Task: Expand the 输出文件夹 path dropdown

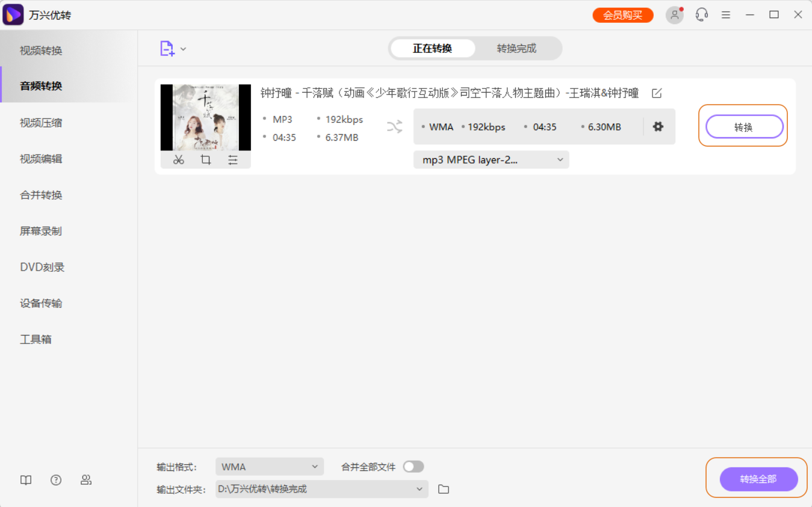Action: click(x=321, y=490)
